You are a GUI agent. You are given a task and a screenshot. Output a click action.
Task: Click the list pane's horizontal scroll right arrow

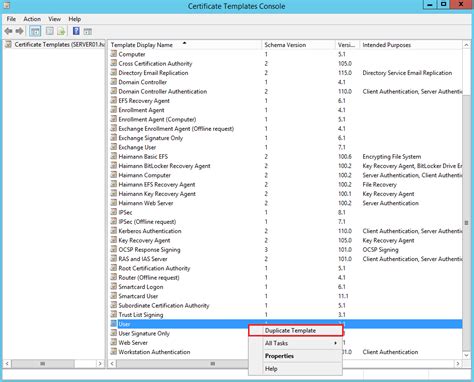458,363
